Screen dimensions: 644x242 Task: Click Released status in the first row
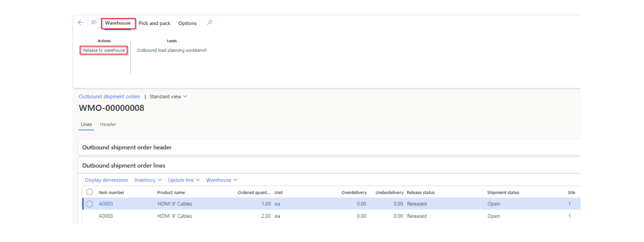click(x=417, y=204)
